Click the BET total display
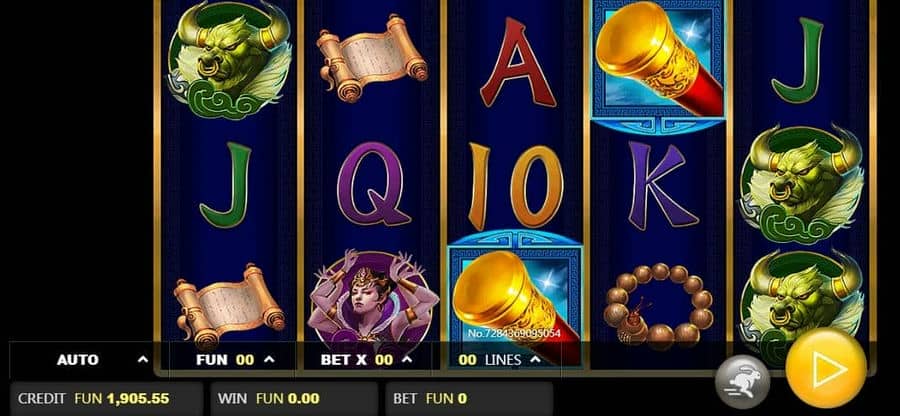Viewport: 900px width, 416px height. [x=469, y=398]
